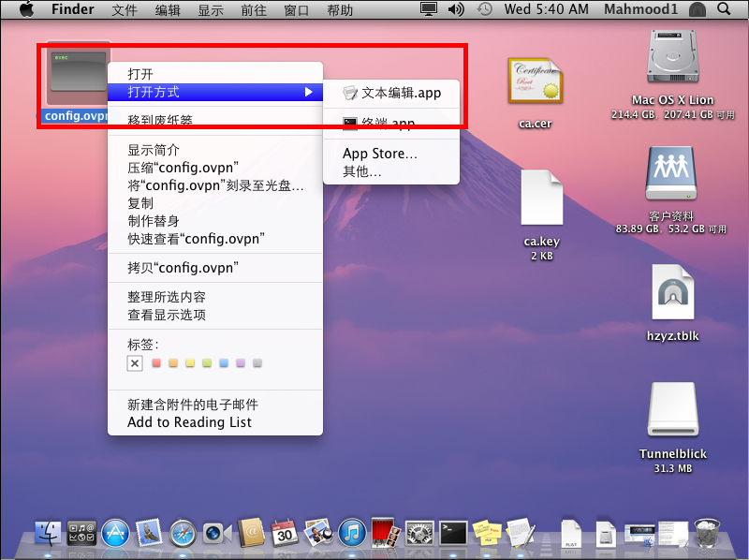Open Mail from the Dock
The image size is (749, 560).
(x=149, y=533)
